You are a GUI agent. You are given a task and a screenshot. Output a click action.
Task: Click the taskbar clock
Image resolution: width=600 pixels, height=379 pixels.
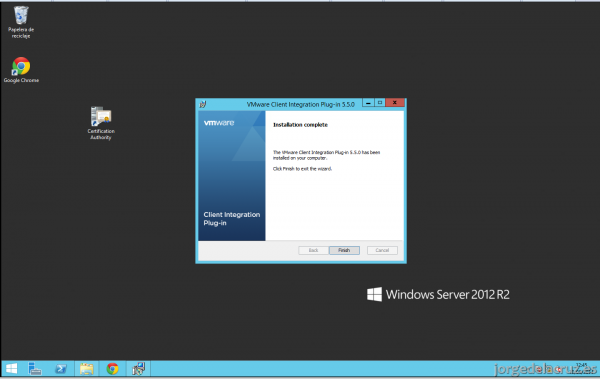(x=582, y=368)
